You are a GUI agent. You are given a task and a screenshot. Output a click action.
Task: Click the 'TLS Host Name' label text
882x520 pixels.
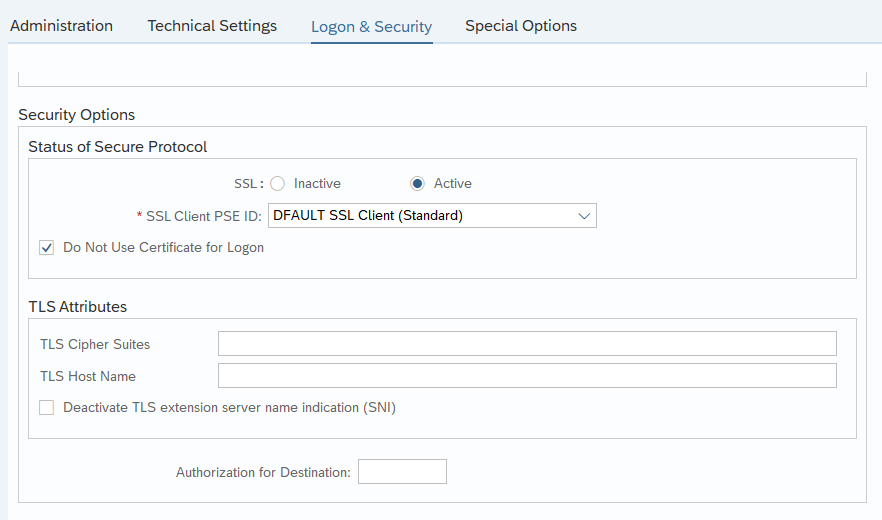(x=88, y=376)
